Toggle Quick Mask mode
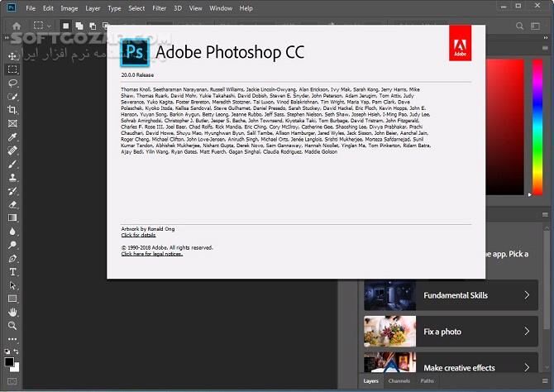This screenshot has height=392, width=554. [x=12, y=381]
